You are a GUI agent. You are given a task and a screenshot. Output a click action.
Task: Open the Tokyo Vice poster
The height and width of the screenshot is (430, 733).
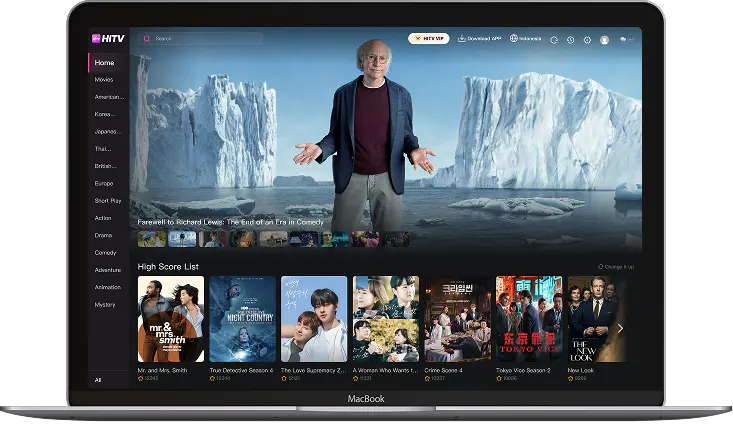click(529, 319)
